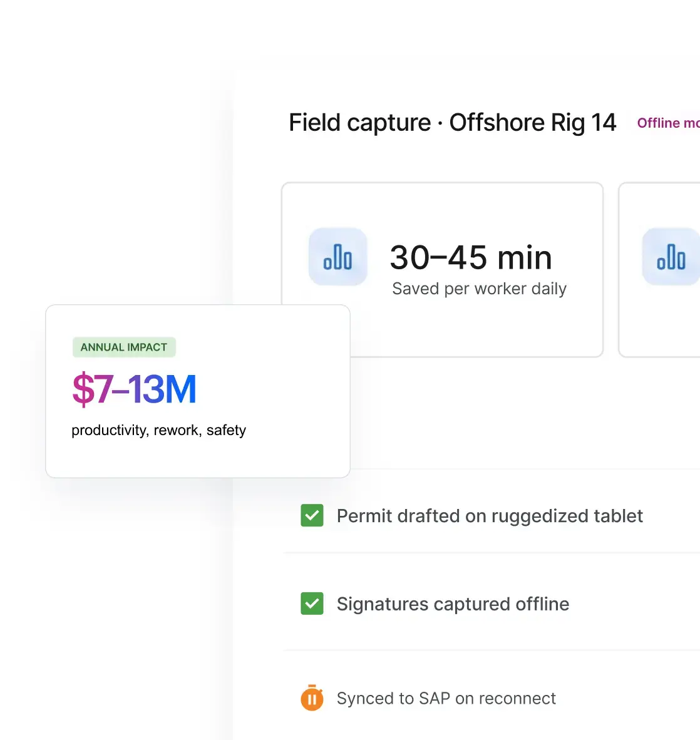Click the bar chart icon beside 30–45 min

[338, 257]
